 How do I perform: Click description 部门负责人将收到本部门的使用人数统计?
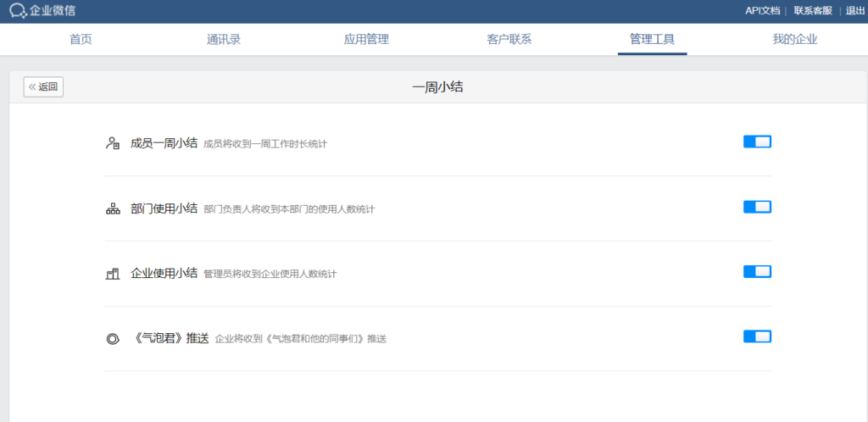coord(289,209)
